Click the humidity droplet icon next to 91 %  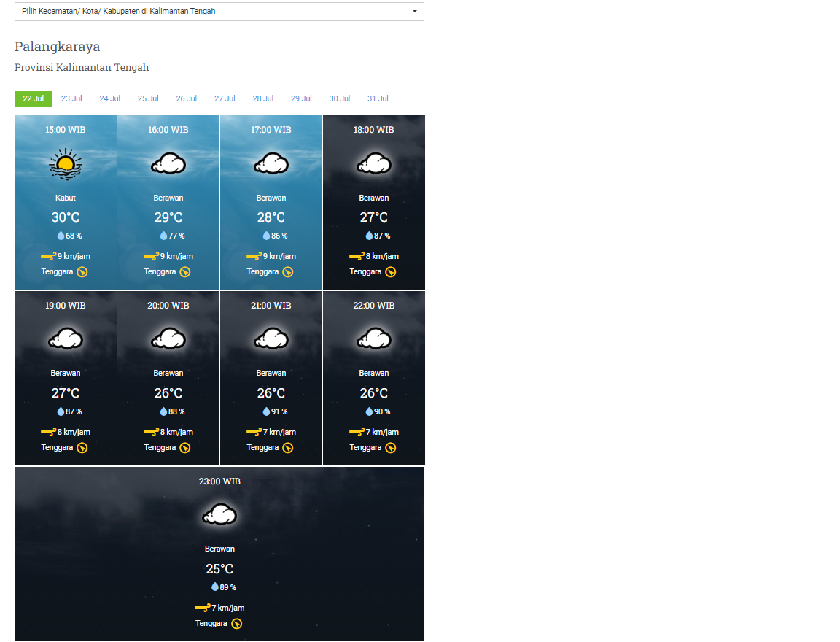(266, 411)
